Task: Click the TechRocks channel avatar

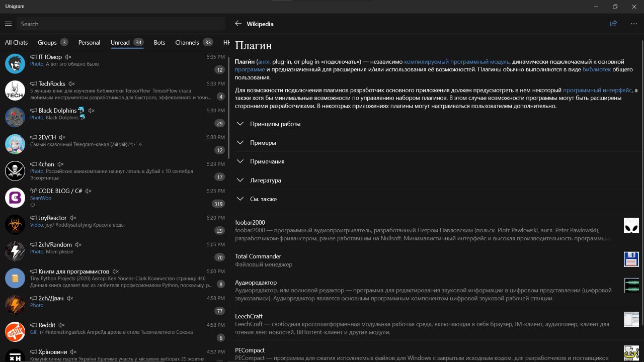Action: 15,90
